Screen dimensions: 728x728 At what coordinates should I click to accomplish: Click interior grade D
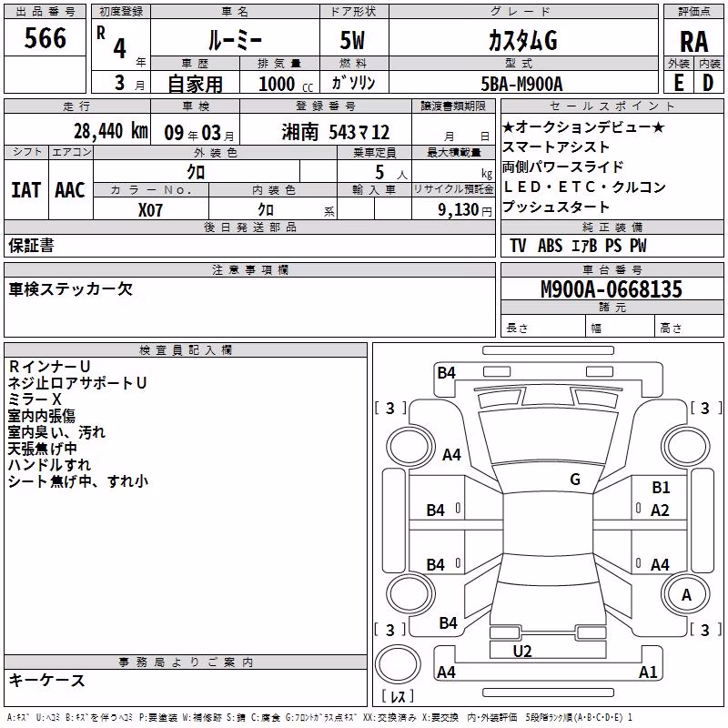click(708, 83)
